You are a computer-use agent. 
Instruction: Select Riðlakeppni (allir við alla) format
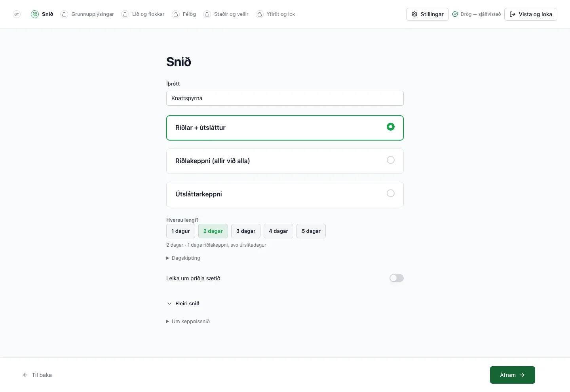click(x=285, y=161)
